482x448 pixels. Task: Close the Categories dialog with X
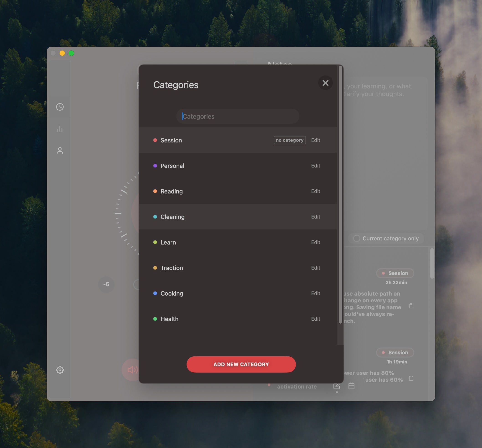click(x=325, y=83)
